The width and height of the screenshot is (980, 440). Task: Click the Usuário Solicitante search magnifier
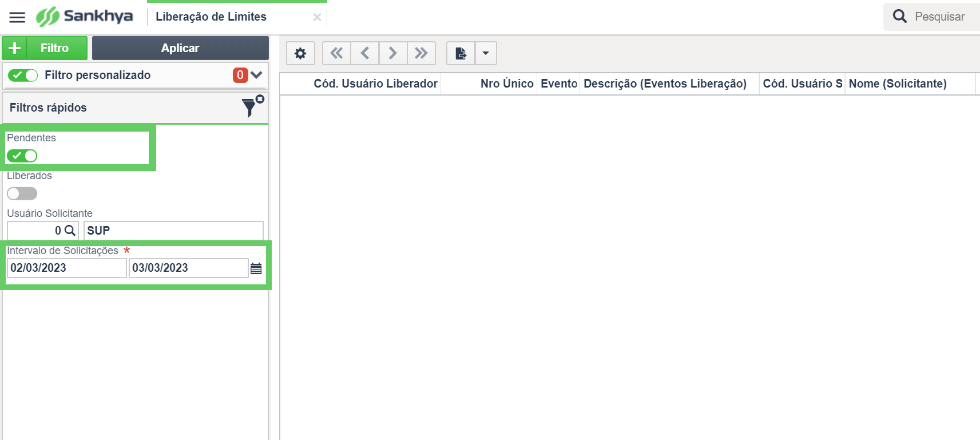point(70,231)
